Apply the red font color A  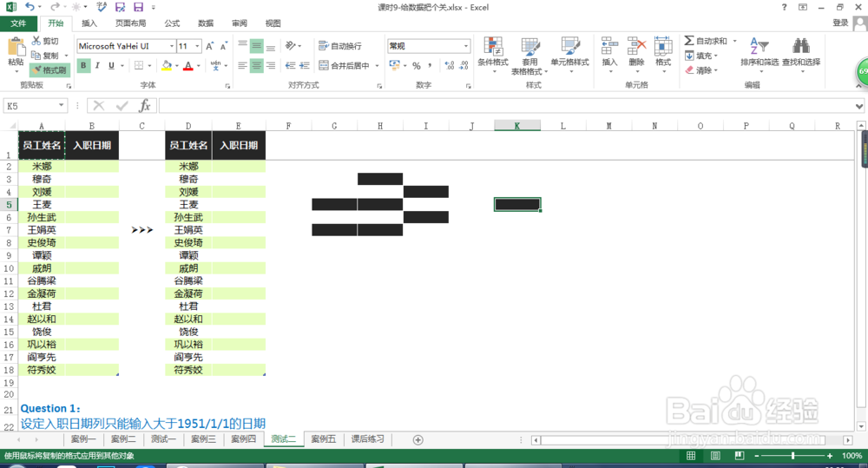click(x=188, y=65)
